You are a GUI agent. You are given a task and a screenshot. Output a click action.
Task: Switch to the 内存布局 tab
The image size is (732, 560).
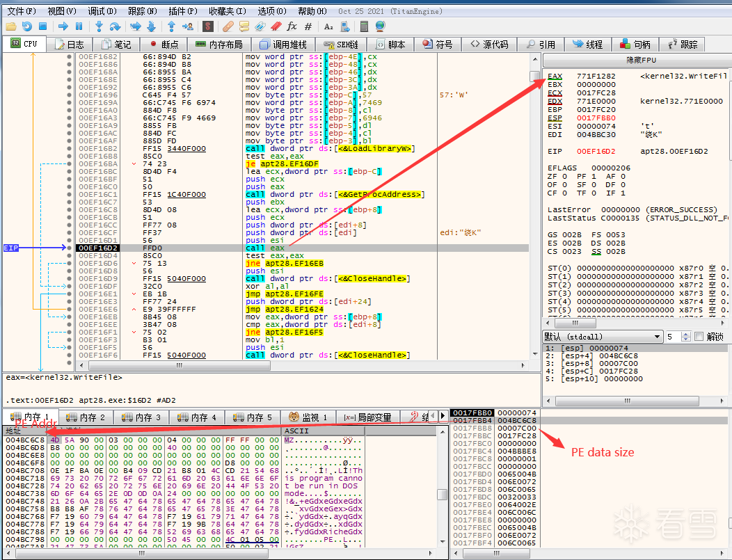[219, 45]
